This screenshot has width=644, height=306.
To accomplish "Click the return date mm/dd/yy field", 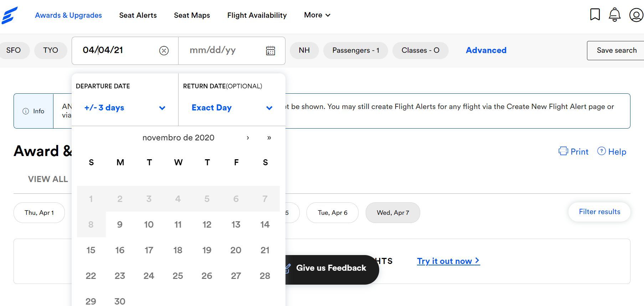I will [x=222, y=50].
